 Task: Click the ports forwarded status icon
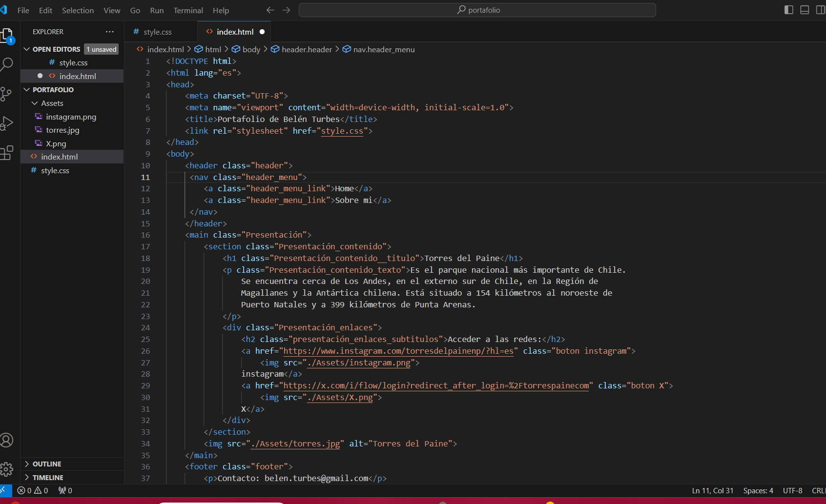coord(65,490)
